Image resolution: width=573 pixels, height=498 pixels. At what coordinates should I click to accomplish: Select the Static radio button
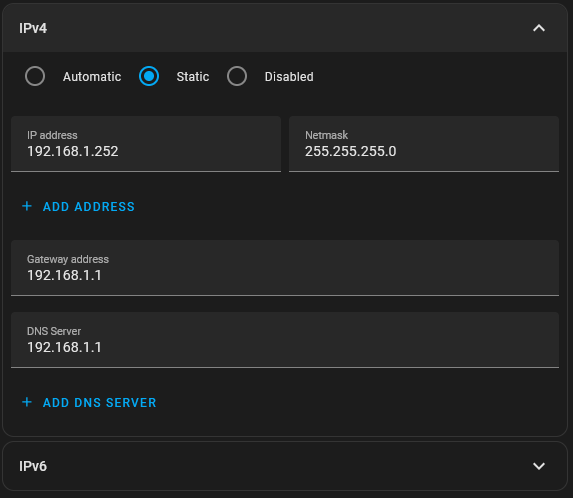(x=149, y=76)
